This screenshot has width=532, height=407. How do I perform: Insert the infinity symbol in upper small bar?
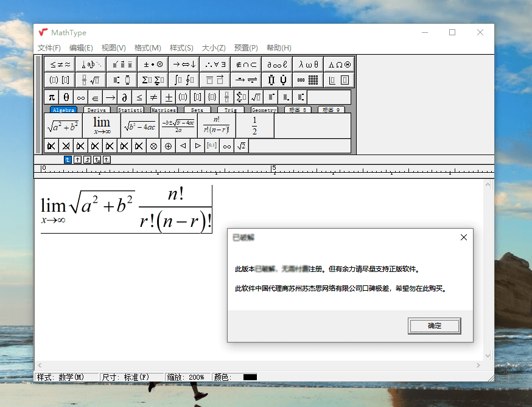tap(81, 98)
